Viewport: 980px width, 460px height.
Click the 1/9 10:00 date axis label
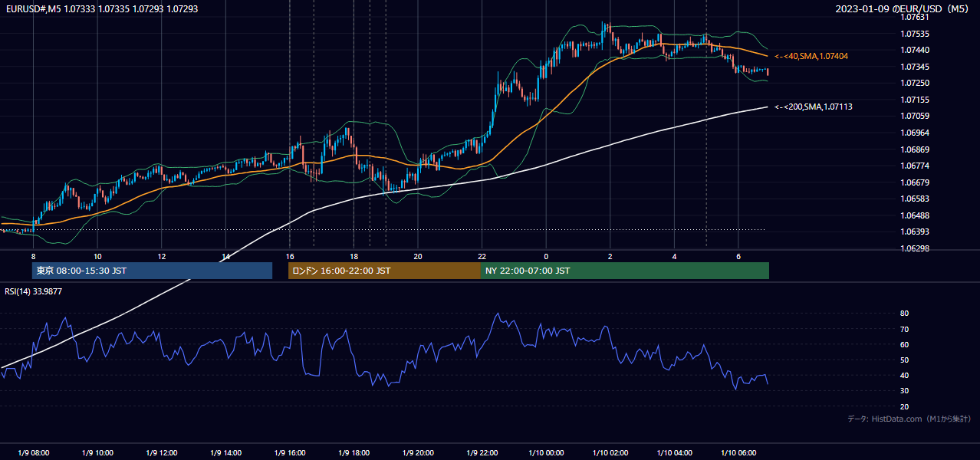(x=97, y=453)
